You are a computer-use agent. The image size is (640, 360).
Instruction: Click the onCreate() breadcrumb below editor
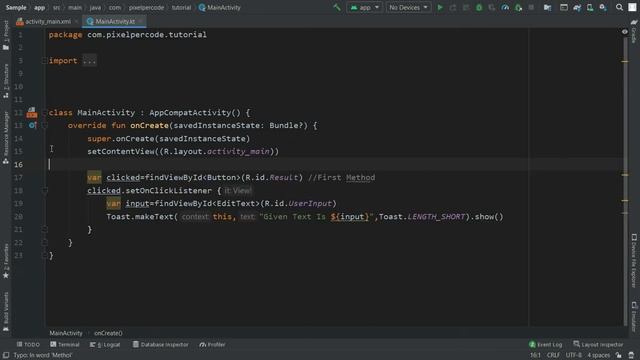(108, 333)
